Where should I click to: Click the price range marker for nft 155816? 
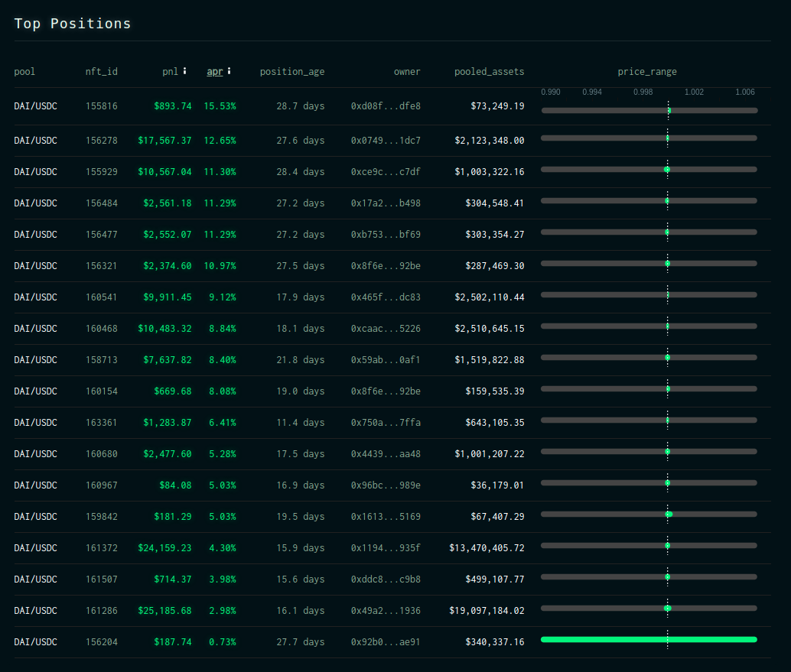(669, 110)
